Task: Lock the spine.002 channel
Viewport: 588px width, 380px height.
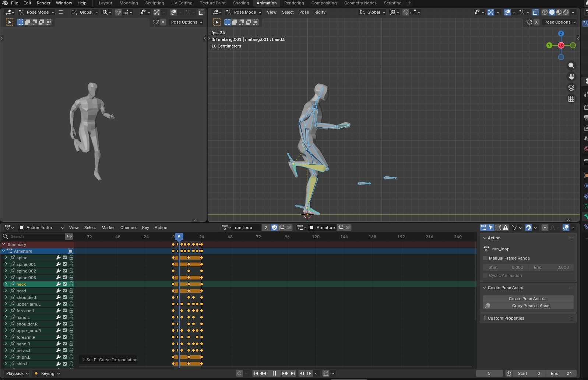Action: pyautogui.click(x=71, y=271)
